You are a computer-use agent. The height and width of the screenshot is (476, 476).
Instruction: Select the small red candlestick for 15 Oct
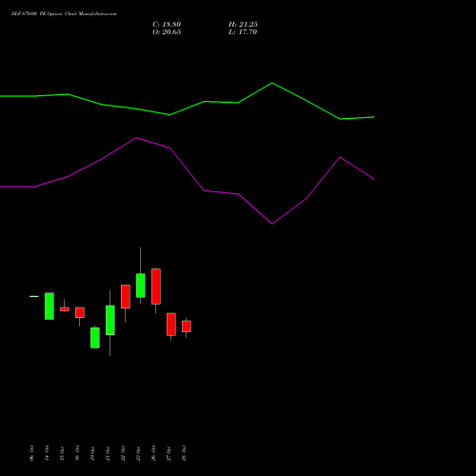[65, 309]
